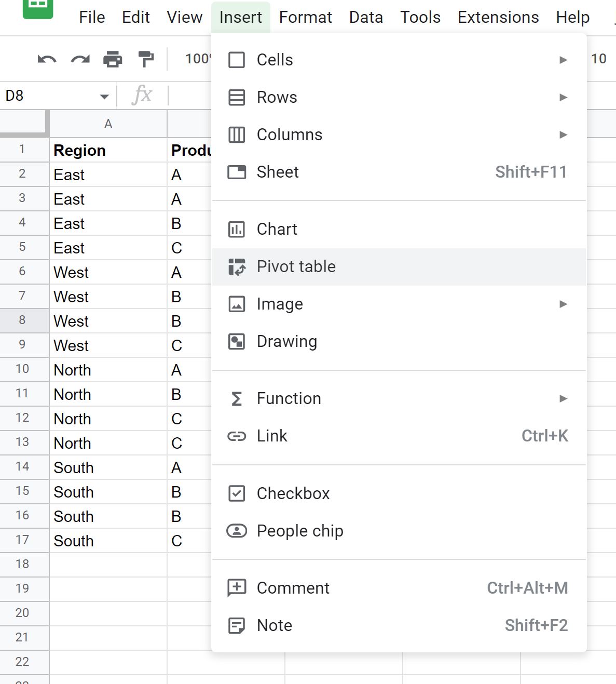The height and width of the screenshot is (684, 616).
Task: Insert a Checkbox
Action: (x=293, y=493)
